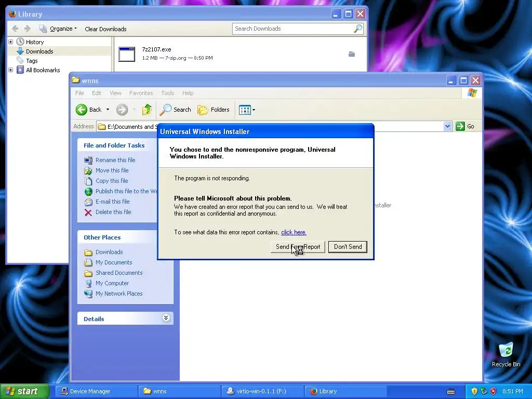The height and width of the screenshot is (399, 532).
Task: Open the Edit menu in wnns window
Action: (x=97, y=93)
